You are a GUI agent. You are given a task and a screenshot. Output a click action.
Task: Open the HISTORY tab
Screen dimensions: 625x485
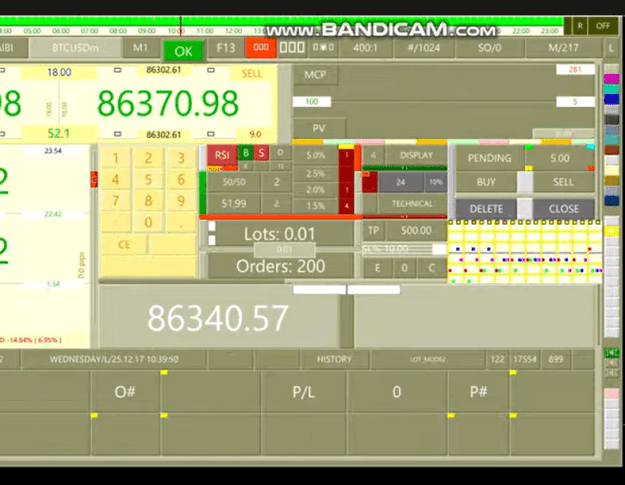tap(334, 359)
